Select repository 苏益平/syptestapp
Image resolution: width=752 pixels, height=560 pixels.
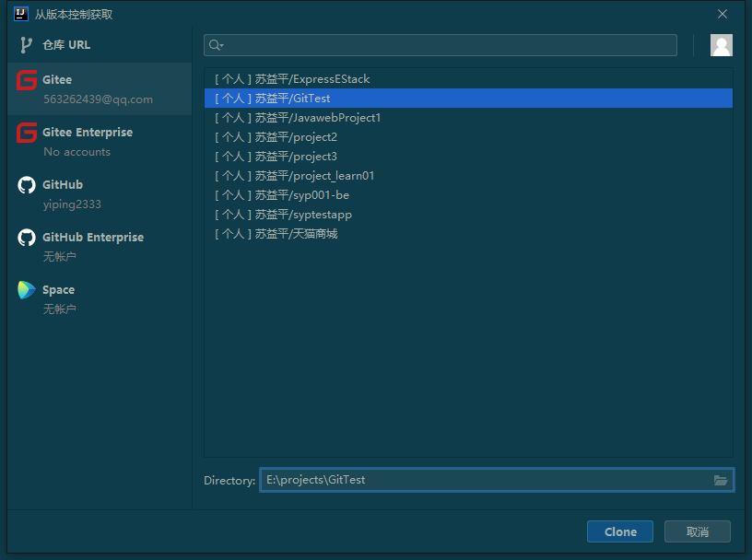coord(468,215)
